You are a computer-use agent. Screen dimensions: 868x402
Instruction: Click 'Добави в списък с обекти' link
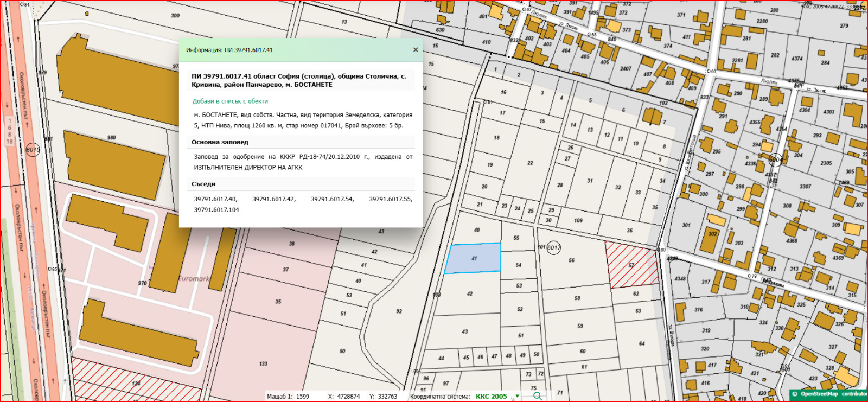pyautogui.click(x=230, y=101)
